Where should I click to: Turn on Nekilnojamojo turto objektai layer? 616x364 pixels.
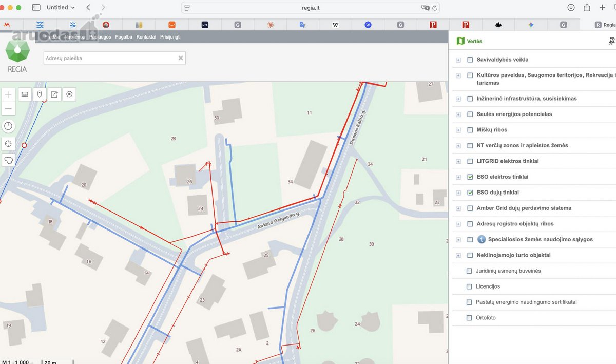point(470,255)
